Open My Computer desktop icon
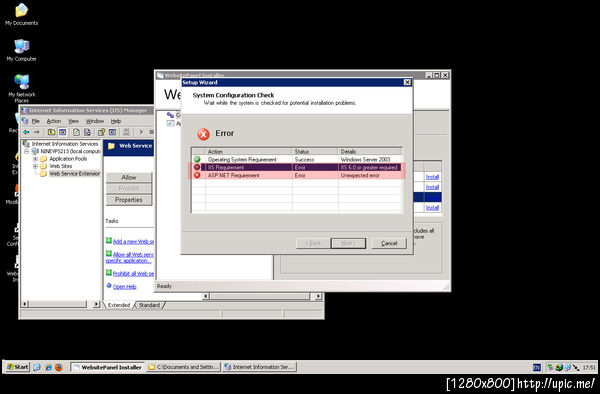This screenshot has height=394, width=600. coord(21,50)
